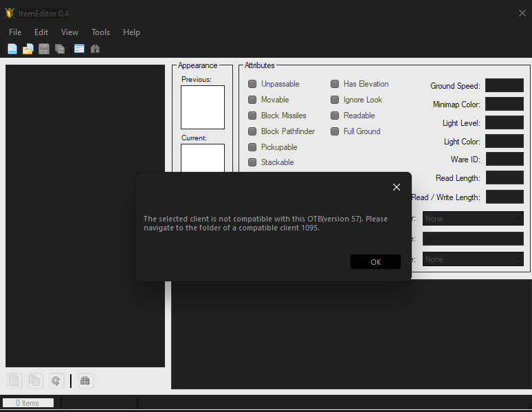The width and height of the screenshot is (532, 412).
Task: Click the bottom binoculars Find Item icon
Action: point(85,380)
